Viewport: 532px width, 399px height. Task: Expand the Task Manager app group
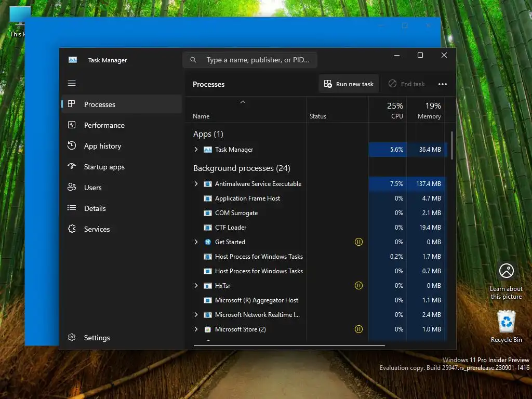click(196, 149)
